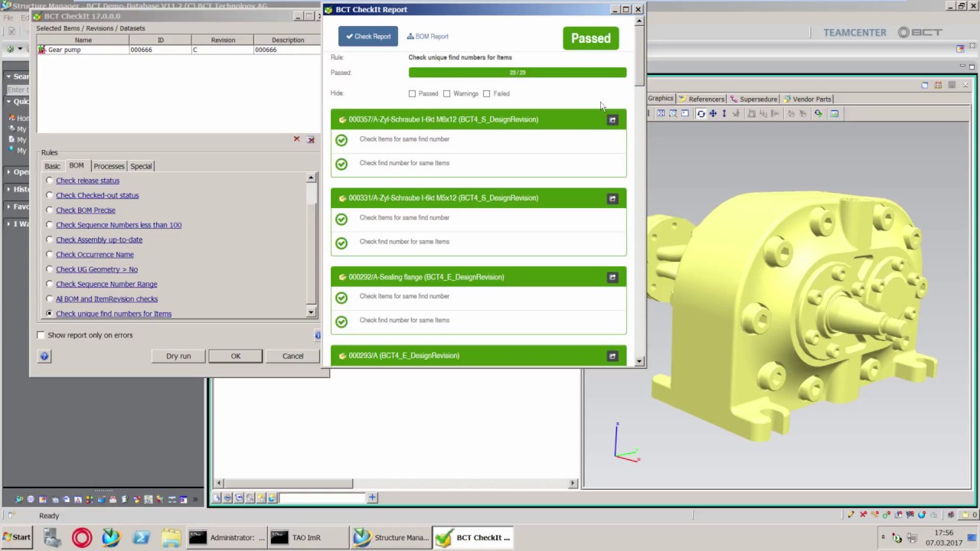Select the 'Check BOM Precise' radio option
This screenshot has width=980, height=551.
(x=50, y=210)
